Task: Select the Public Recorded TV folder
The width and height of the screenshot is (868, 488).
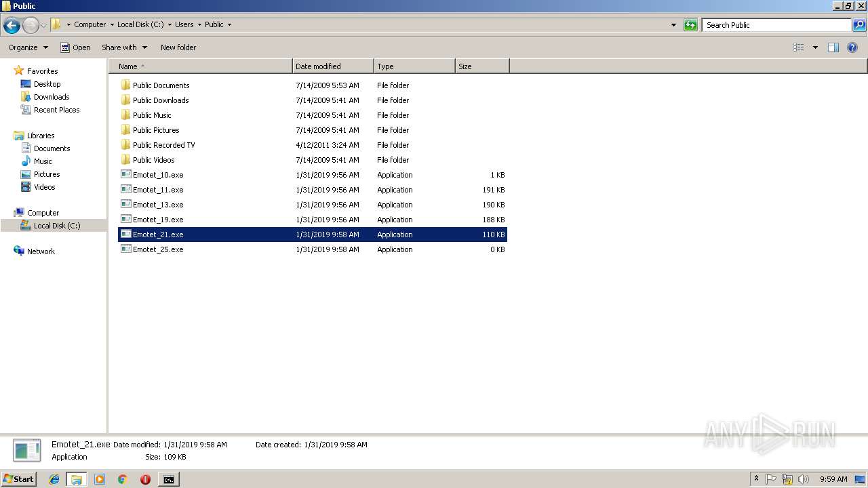Action: [x=313, y=145]
